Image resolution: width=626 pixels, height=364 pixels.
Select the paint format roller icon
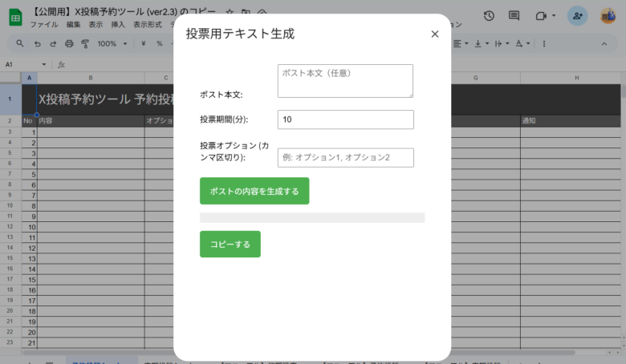(x=85, y=43)
